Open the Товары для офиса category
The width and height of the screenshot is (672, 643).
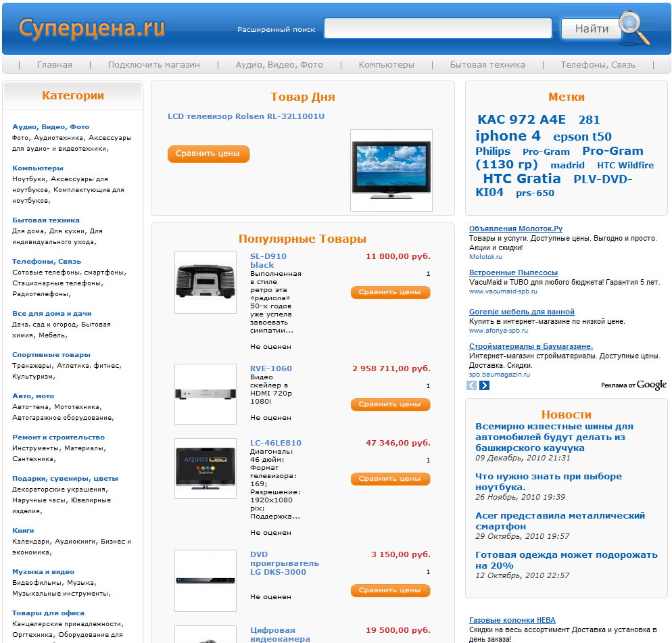tap(48, 613)
